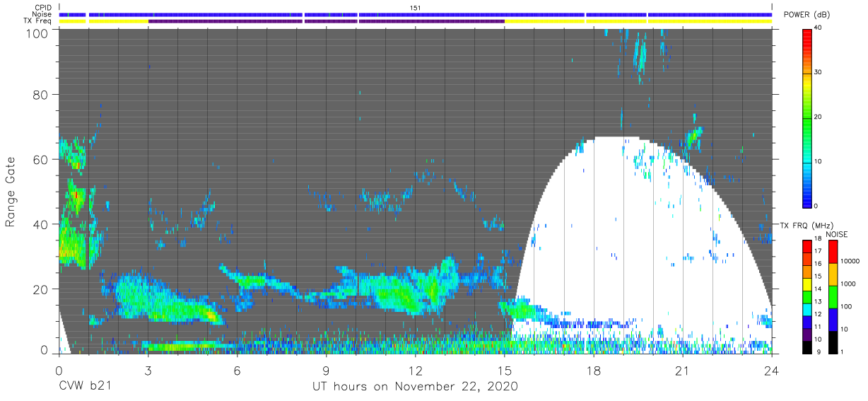The image size is (868, 401).
Task: Click the 40 tick on POWER colorbar
Action: coord(819,28)
